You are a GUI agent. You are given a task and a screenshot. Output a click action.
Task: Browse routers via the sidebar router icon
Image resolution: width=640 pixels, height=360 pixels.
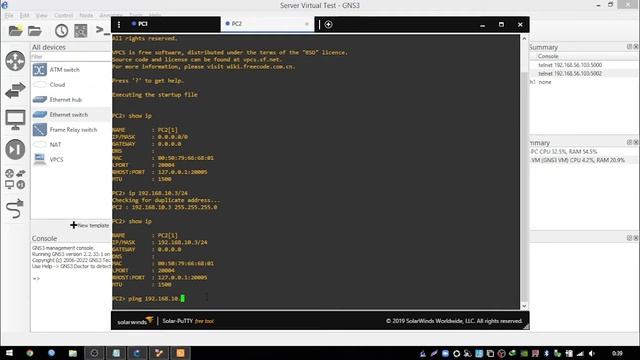15,61
